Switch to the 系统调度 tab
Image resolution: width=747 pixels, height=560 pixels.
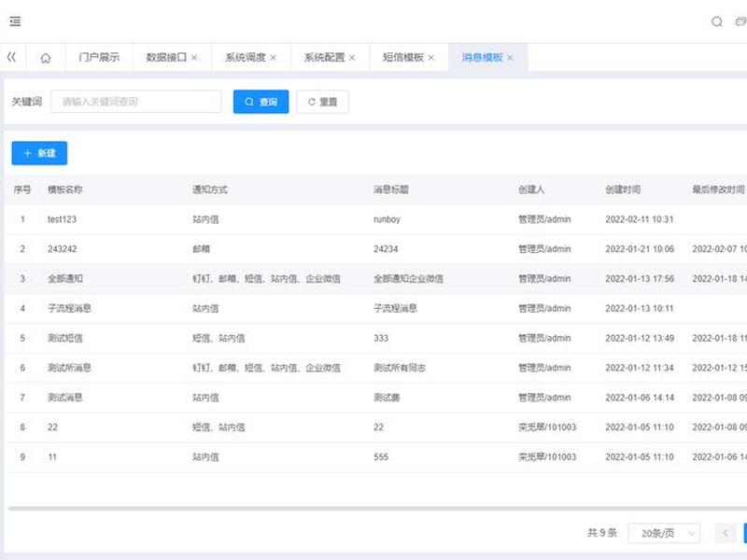[x=245, y=57]
